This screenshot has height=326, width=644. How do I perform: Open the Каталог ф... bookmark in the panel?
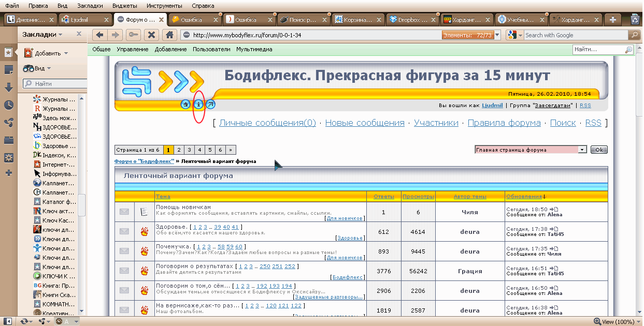click(x=54, y=202)
